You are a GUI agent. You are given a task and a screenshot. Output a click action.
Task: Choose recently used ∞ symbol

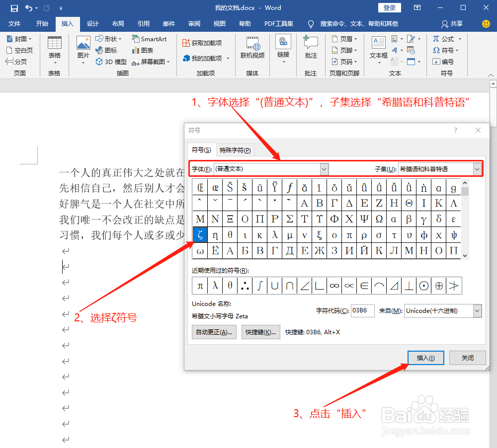click(x=334, y=286)
